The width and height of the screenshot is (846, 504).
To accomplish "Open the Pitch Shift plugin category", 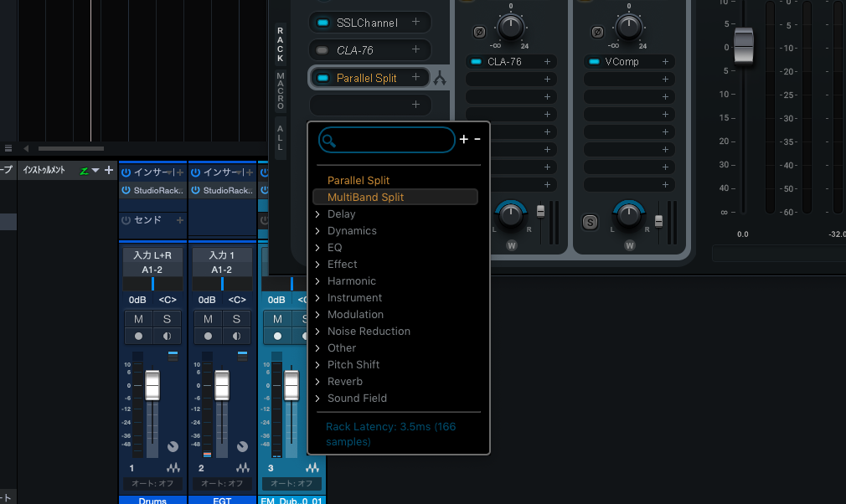I will [353, 364].
